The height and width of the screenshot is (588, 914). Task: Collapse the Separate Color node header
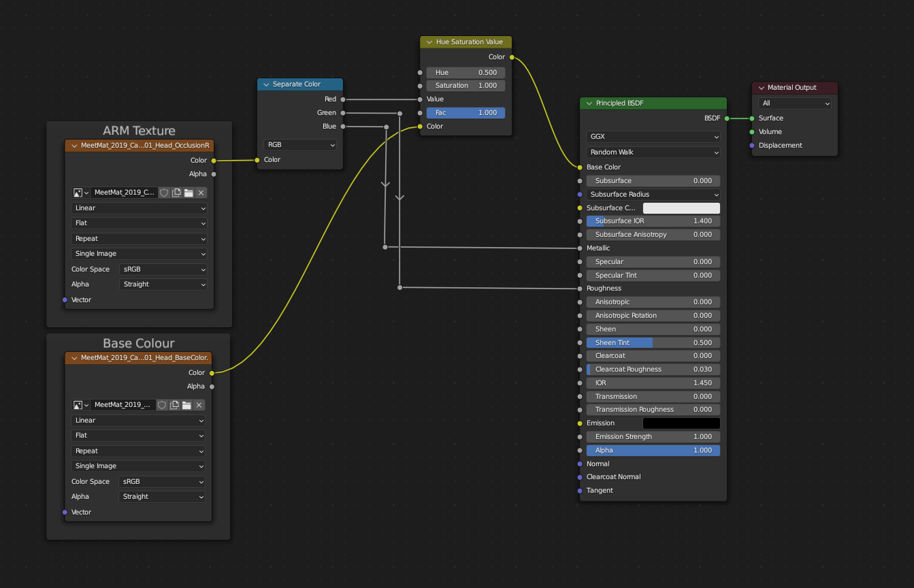(265, 84)
